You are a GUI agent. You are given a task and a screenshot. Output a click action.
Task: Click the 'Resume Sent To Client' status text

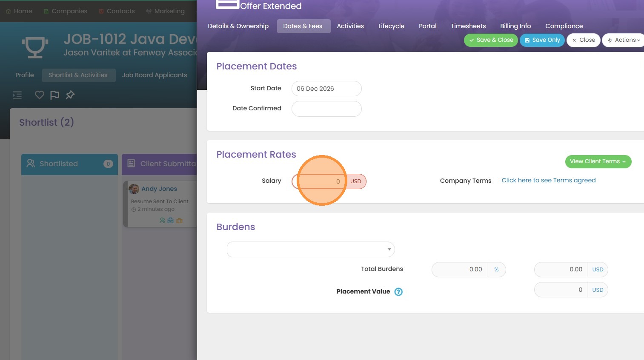(160, 202)
